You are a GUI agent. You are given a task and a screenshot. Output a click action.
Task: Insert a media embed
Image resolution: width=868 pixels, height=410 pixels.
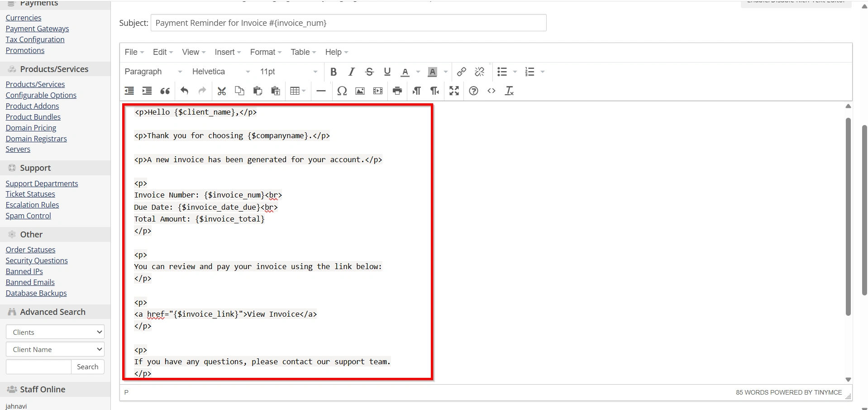click(x=378, y=91)
